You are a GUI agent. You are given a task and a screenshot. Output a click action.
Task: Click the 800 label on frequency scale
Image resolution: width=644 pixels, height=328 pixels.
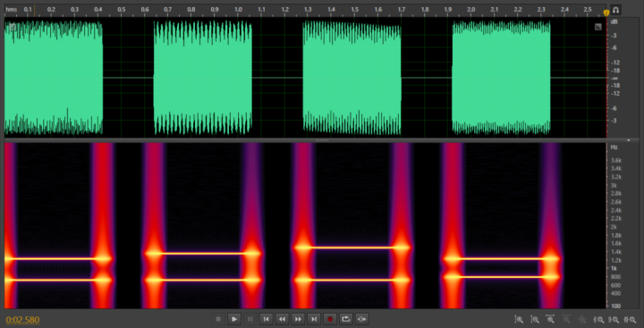615,277
